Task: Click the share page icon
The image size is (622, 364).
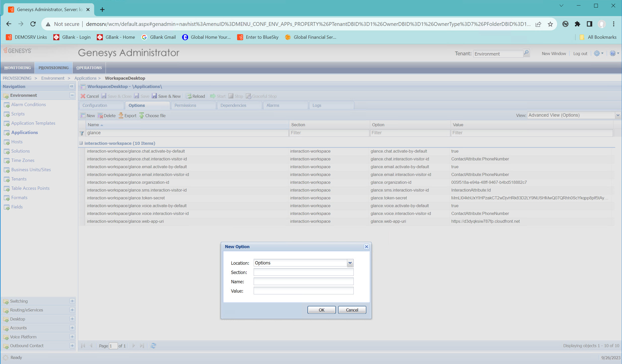Action: (538, 24)
